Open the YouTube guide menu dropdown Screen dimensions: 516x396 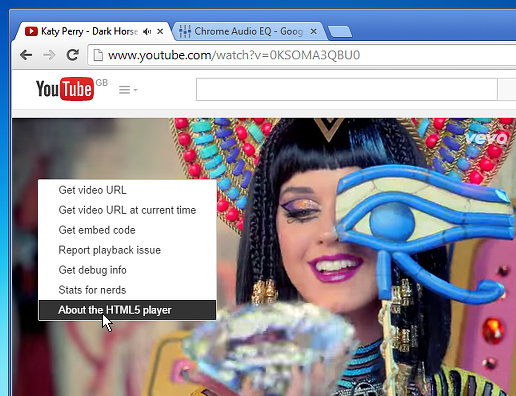point(128,90)
